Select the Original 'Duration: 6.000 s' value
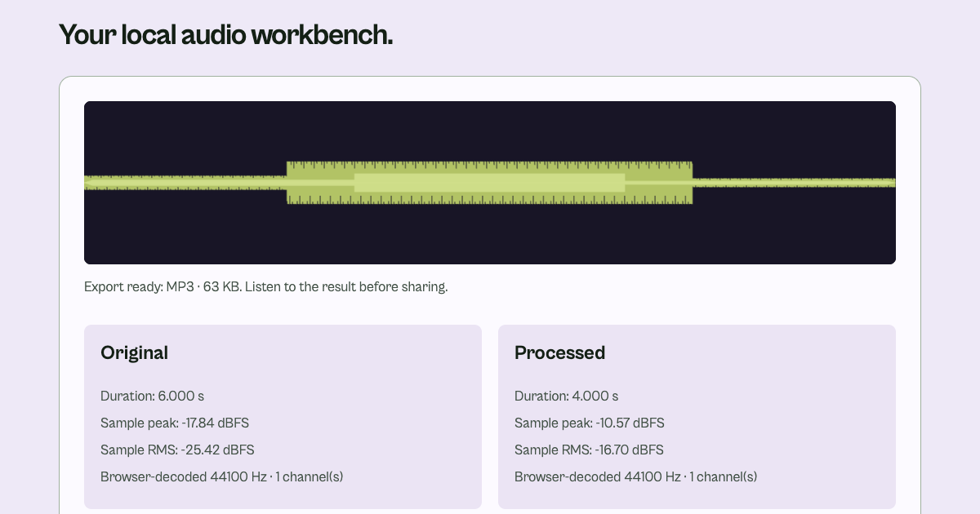Screen dimensions: 980x514 click(152, 396)
